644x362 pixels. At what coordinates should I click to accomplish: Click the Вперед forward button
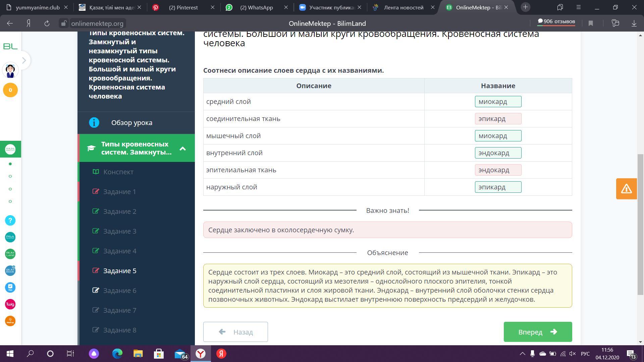[x=538, y=332]
